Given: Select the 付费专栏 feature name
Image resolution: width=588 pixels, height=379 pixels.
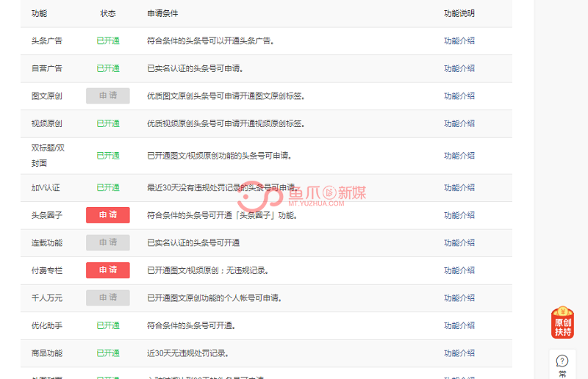Looking at the screenshot, I should pyautogui.click(x=47, y=270).
